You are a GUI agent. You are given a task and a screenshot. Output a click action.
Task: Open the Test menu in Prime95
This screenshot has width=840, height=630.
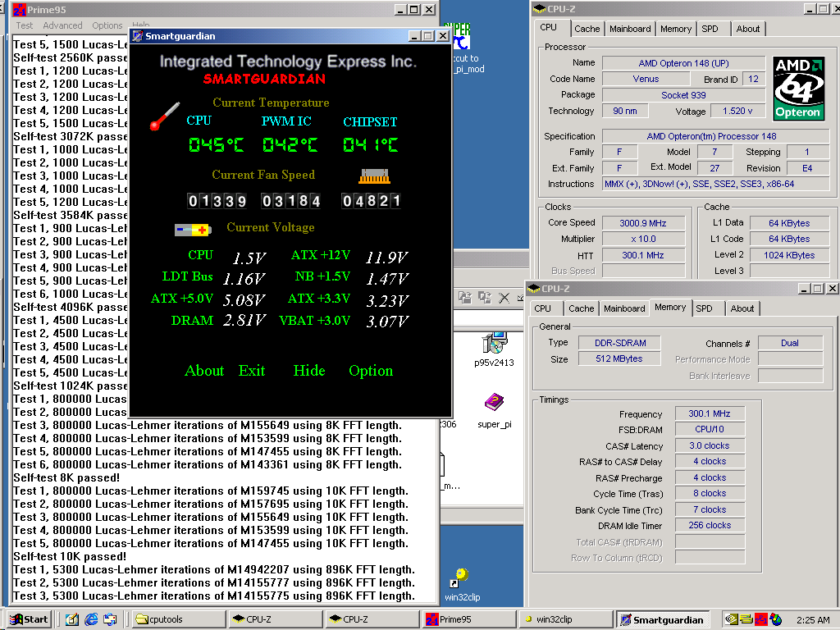tap(24, 25)
